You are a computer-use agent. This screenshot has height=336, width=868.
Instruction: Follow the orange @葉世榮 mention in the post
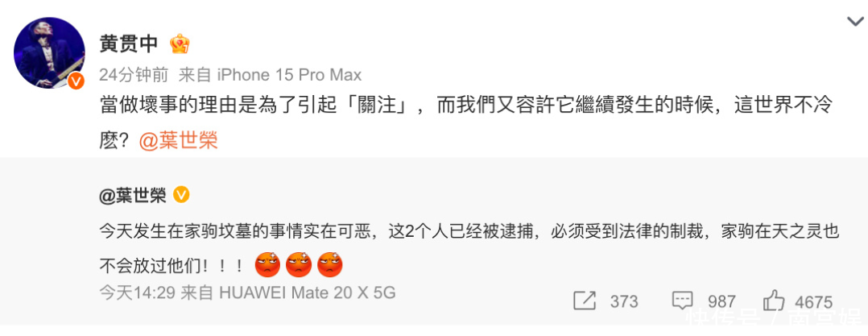178,140
